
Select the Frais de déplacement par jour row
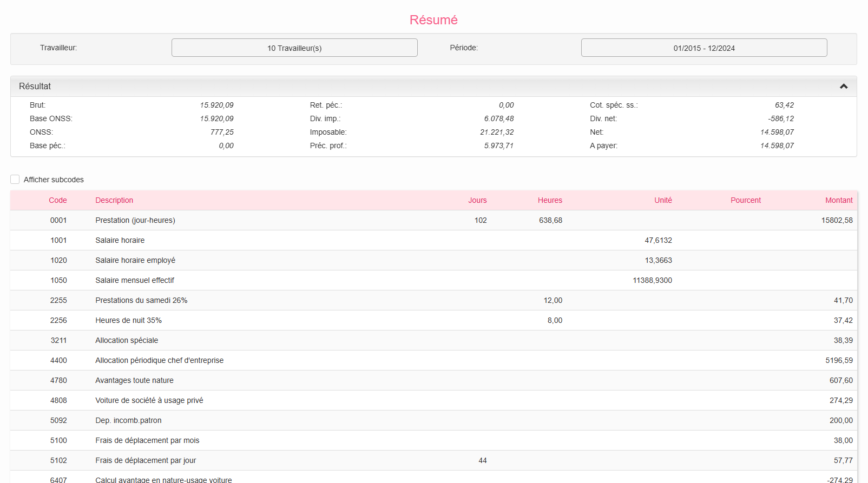pyautogui.click(x=146, y=460)
